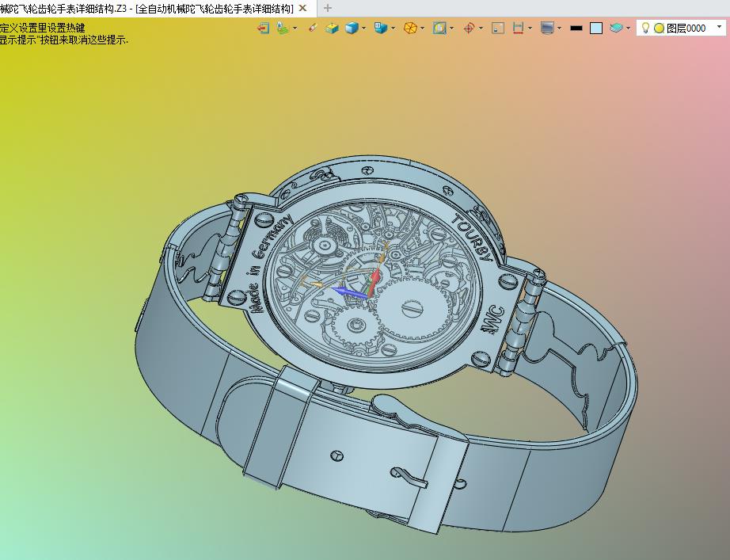Viewport: 730px width, 560px height.
Task: Click the light blue face color swatch
Action: pyautogui.click(x=596, y=29)
